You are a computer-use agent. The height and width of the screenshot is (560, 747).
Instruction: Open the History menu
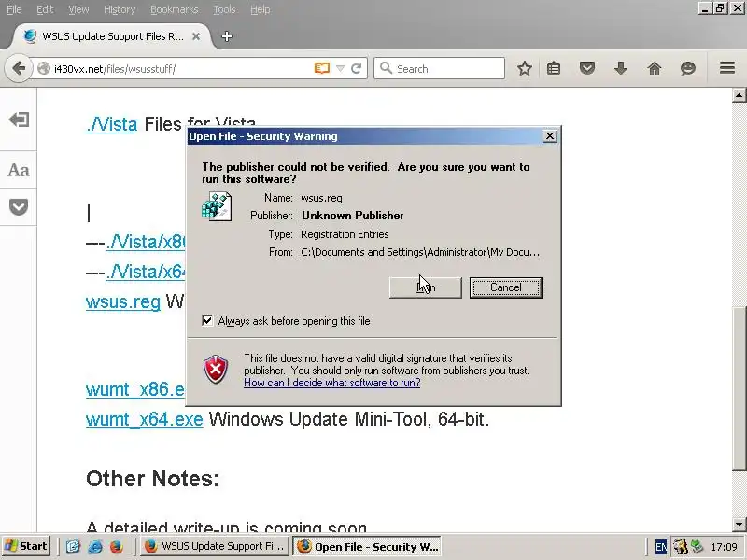[120, 9]
